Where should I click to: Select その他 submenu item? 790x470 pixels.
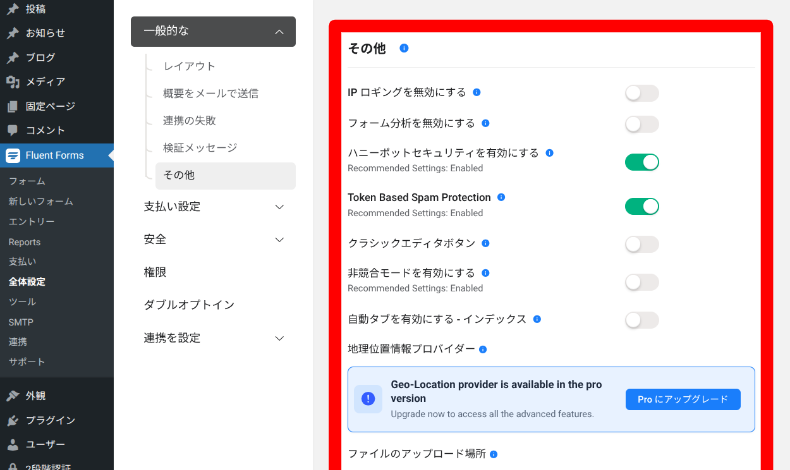[x=225, y=175]
